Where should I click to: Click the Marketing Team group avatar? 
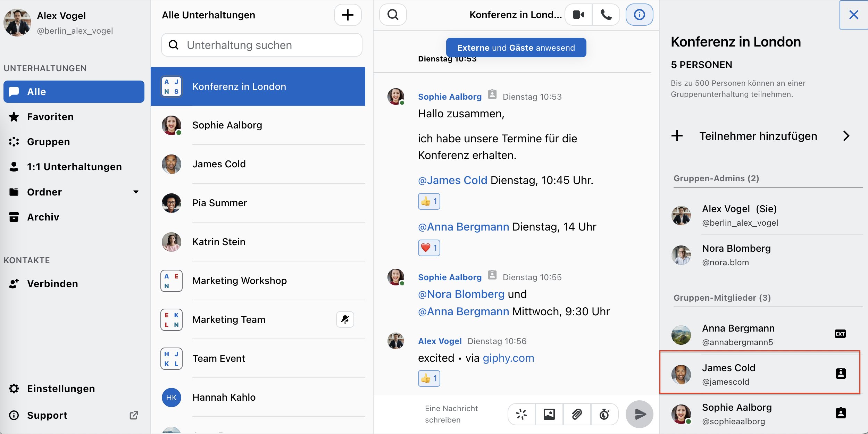pos(172,319)
